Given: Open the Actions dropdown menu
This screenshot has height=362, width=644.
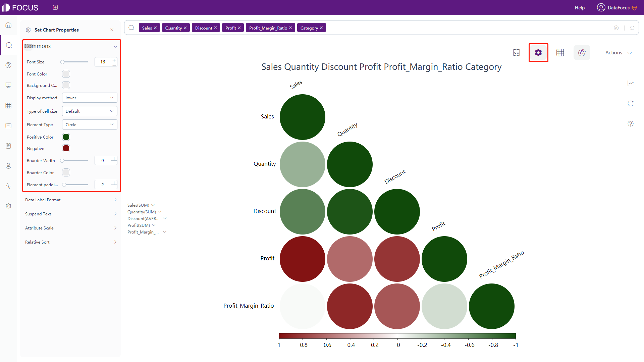Looking at the screenshot, I should point(619,53).
